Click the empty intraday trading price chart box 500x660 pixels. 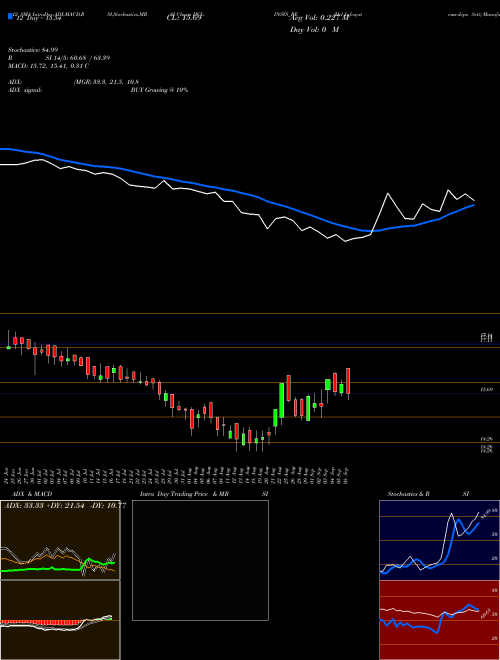click(200, 560)
